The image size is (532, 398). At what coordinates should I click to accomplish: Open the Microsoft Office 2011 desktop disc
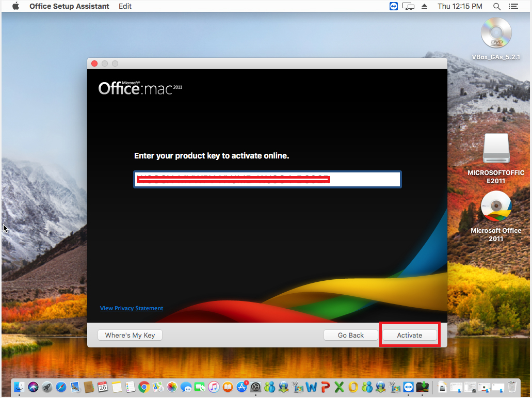pos(496,206)
